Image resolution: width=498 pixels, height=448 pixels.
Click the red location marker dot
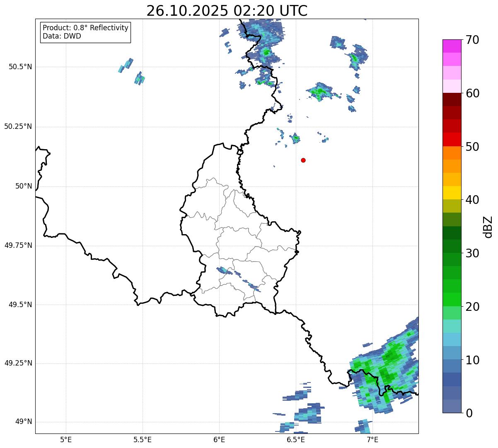tap(303, 160)
